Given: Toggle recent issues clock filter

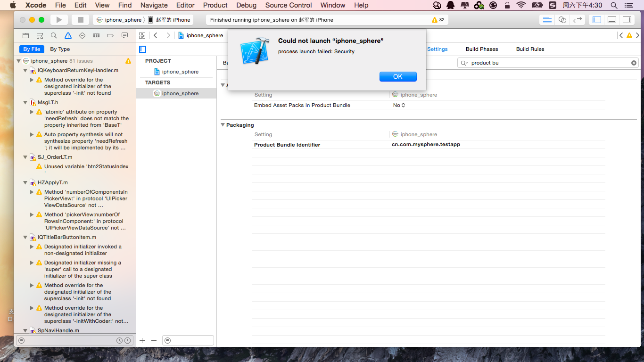Looking at the screenshot, I should [x=119, y=340].
